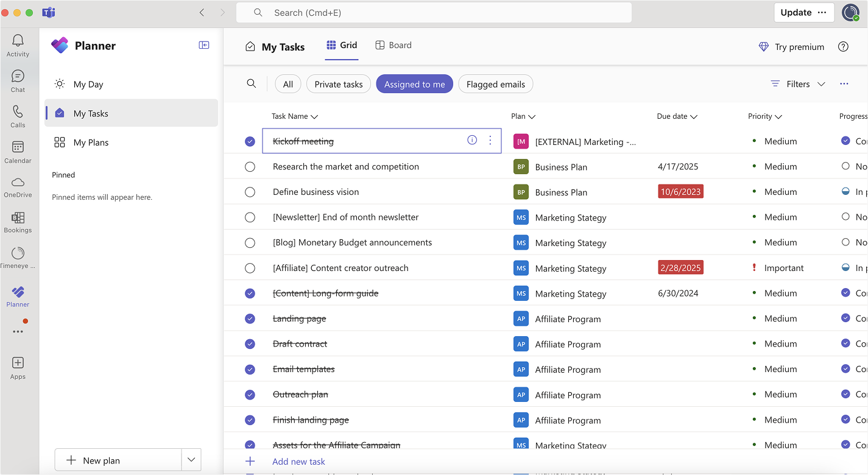Viewport: 868px width, 475px height.
Task: Open My Plans from the sidebar
Action: pos(90,142)
